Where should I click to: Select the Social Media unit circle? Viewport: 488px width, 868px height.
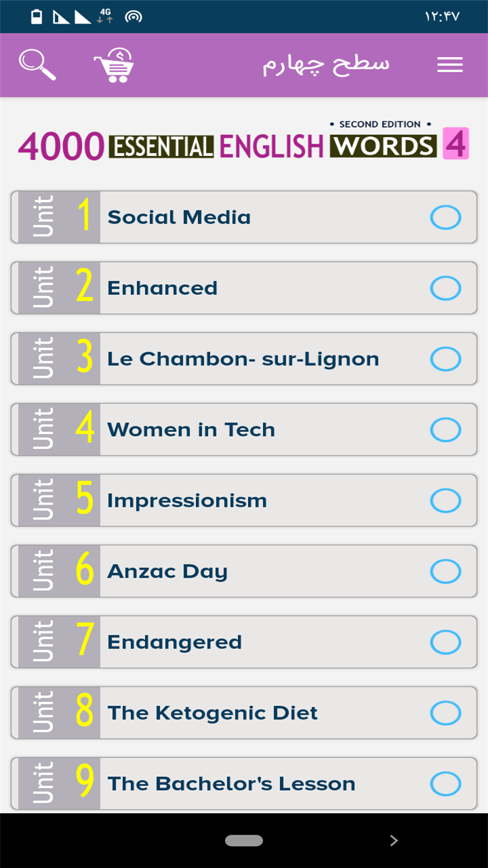(445, 218)
